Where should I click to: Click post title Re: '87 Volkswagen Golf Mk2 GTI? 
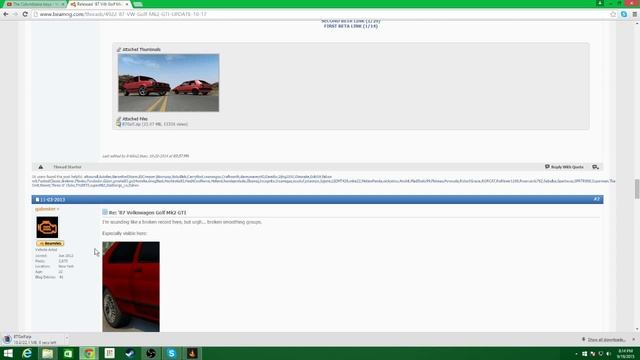[x=147, y=213]
